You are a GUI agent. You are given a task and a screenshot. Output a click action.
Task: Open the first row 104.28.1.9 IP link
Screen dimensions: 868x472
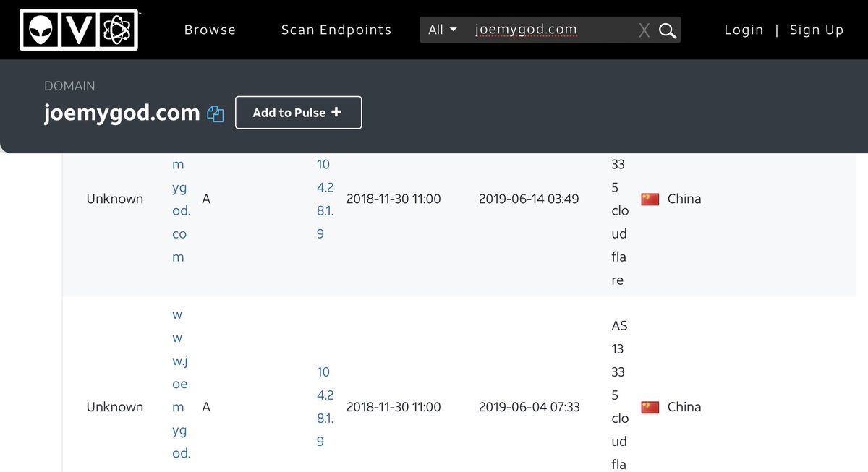(x=325, y=199)
